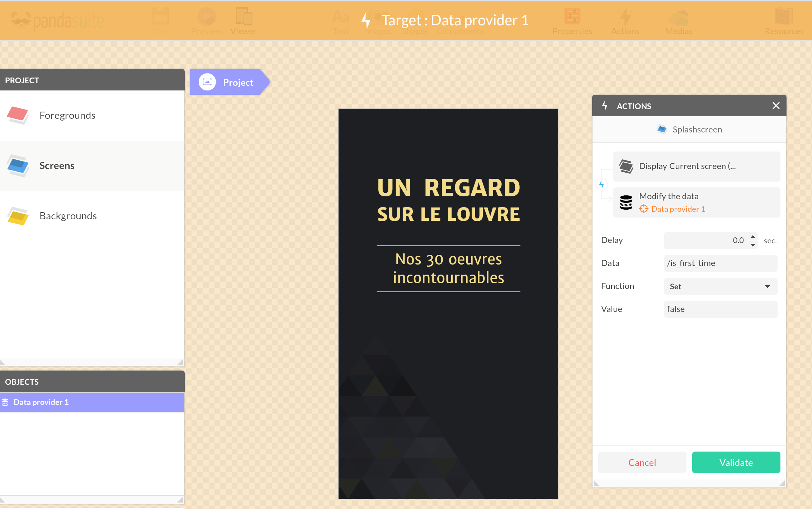Open the Resources toolbar item
This screenshot has width=812, height=509.
784,21
